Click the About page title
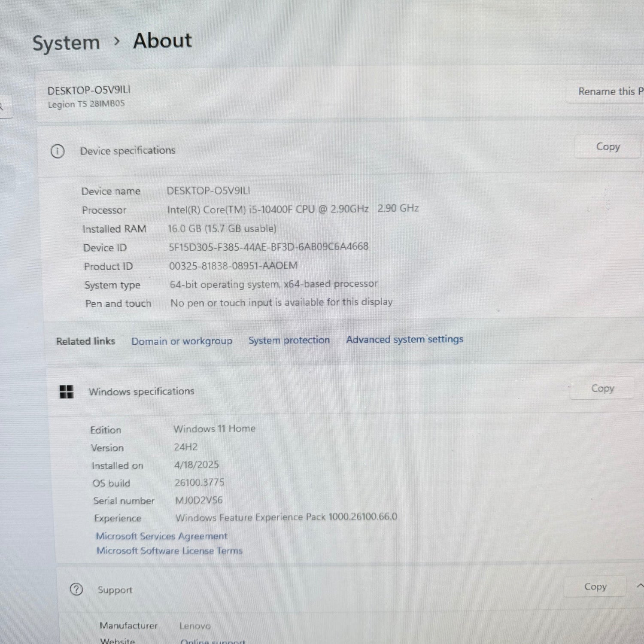 162,41
